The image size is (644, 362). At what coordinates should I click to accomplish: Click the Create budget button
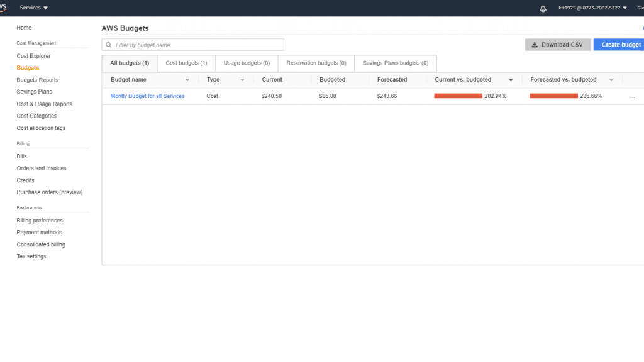coord(620,45)
